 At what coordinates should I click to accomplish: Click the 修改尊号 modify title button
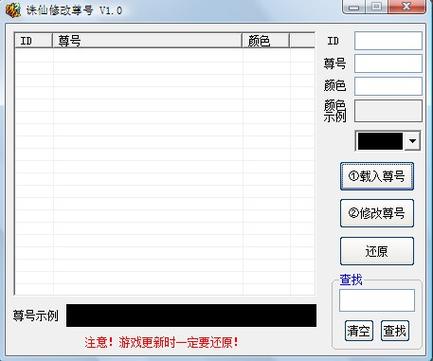coord(377,213)
